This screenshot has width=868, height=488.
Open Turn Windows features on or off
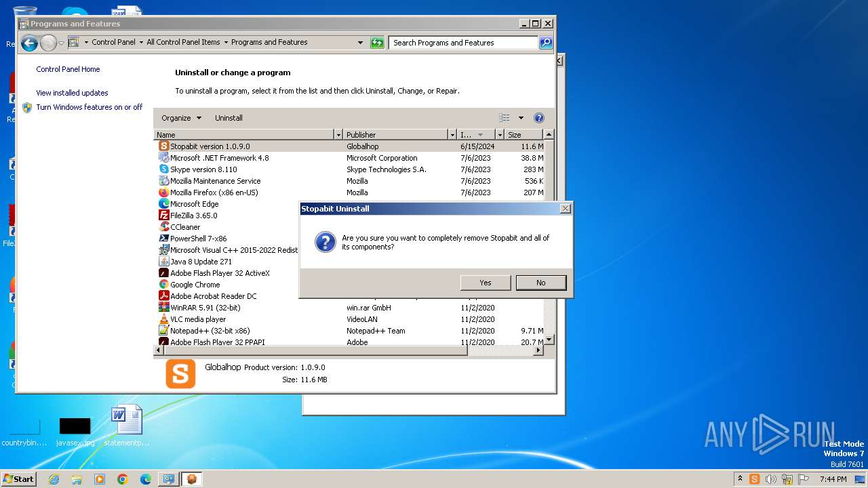tap(89, 107)
